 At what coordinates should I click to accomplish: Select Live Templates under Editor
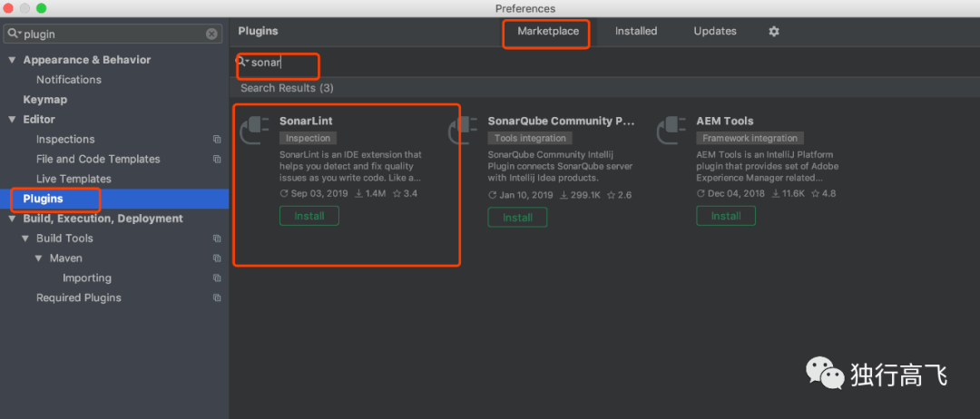coord(73,180)
